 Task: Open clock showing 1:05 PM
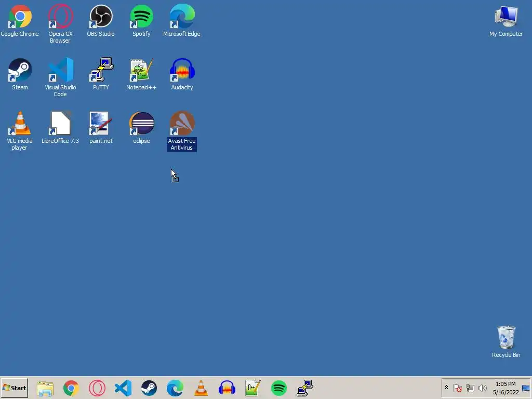point(506,388)
